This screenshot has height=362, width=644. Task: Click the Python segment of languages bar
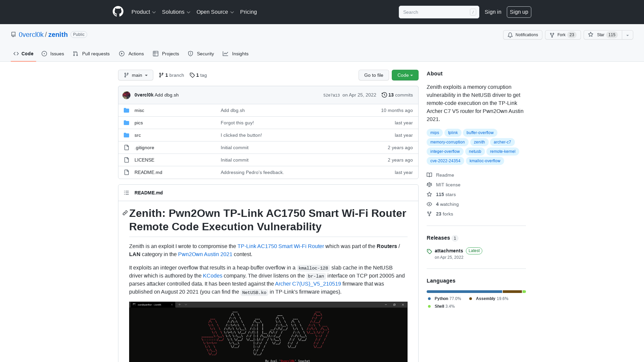464,292
